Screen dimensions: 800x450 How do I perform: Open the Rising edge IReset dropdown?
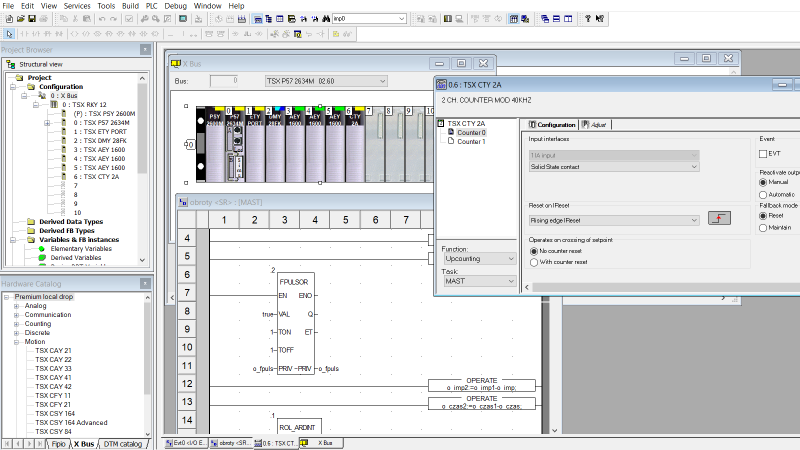[x=614, y=220]
